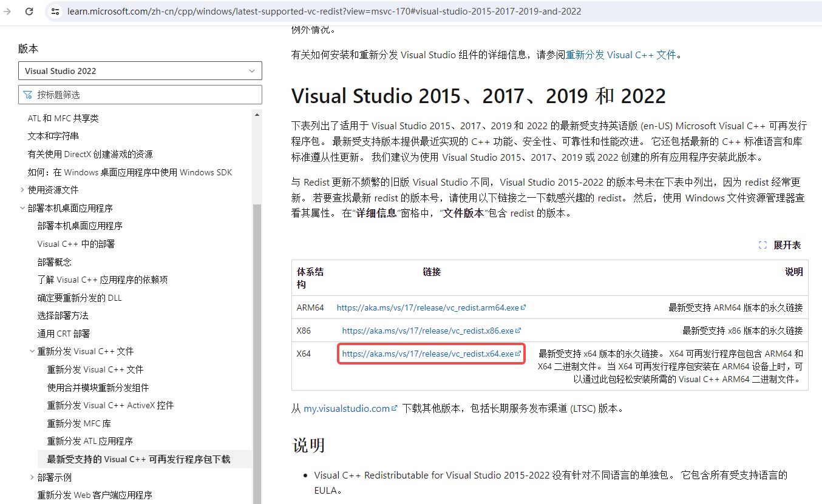Screen dimensions: 822x504
Task: Click the browser address bar URL
Action: tap(324, 12)
